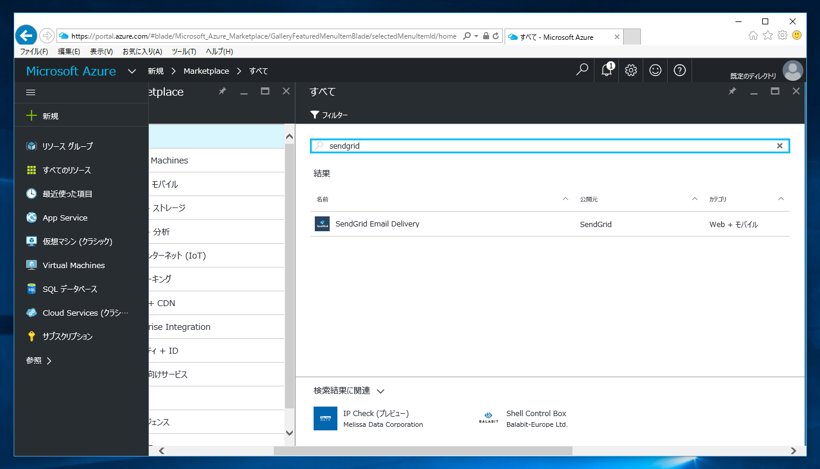Image resolution: width=820 pixels, height=469 pixels.
Task: Toggle the hamburger menu in sidebar
Action: pyautogui.click(x=31, y=92)
